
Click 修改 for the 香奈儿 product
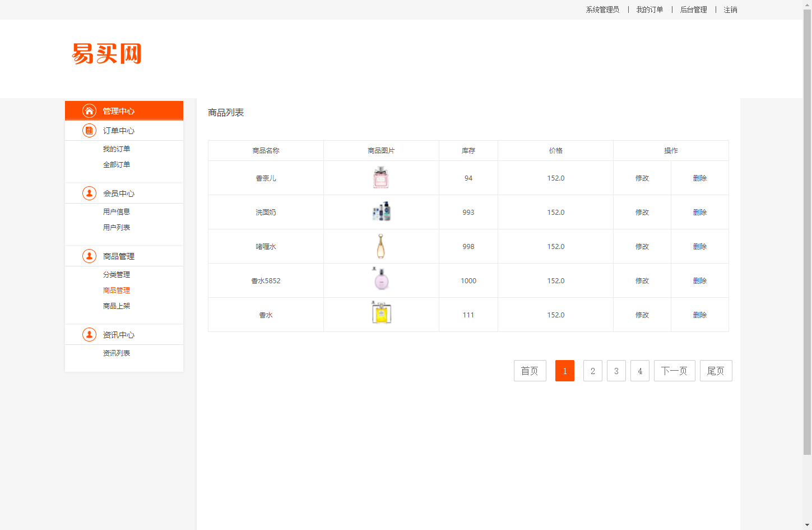(x=642, y=178)
